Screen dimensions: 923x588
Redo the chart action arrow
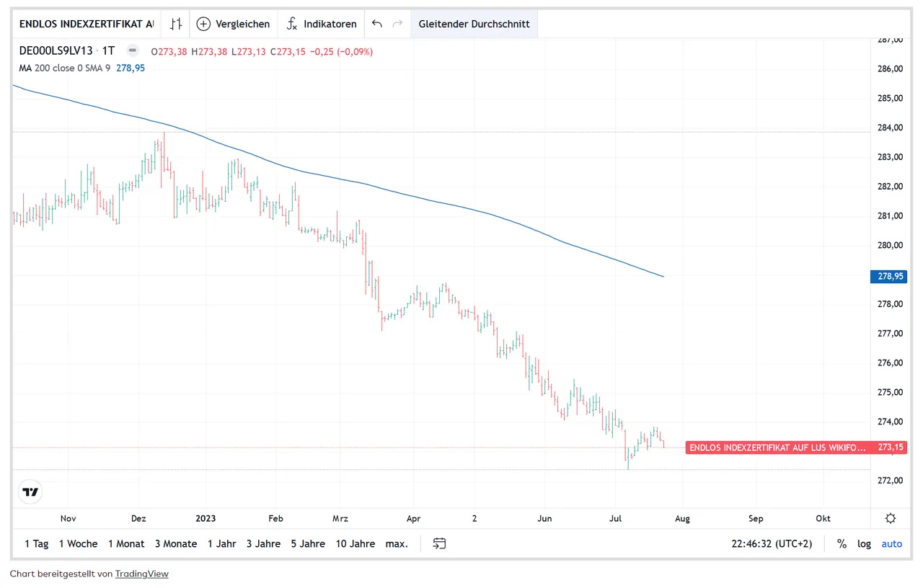pyautogui.click(x=397, y=24)
